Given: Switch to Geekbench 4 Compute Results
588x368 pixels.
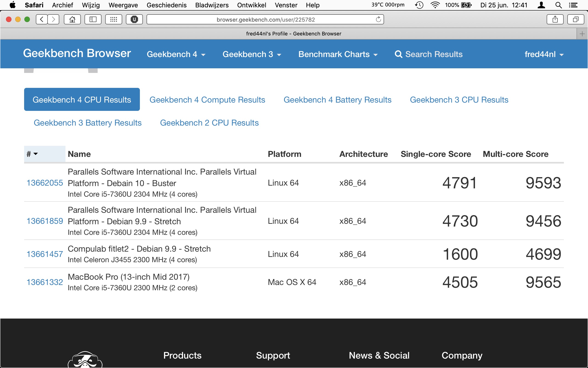Looking at the screenshot, I should pos(207,100).
